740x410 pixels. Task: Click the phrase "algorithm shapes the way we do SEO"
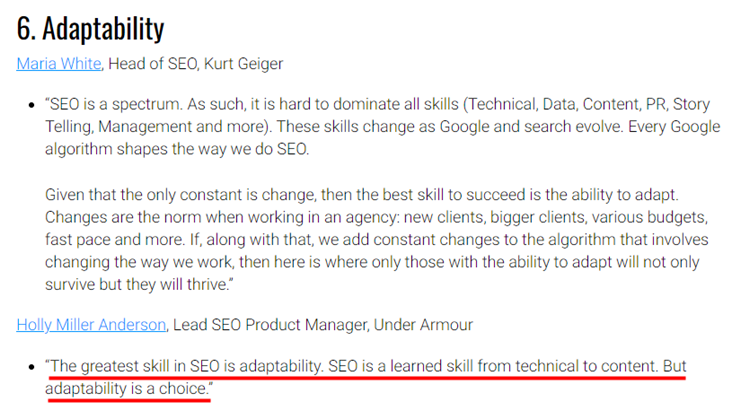pyautogui.click(x=176, y=149)
